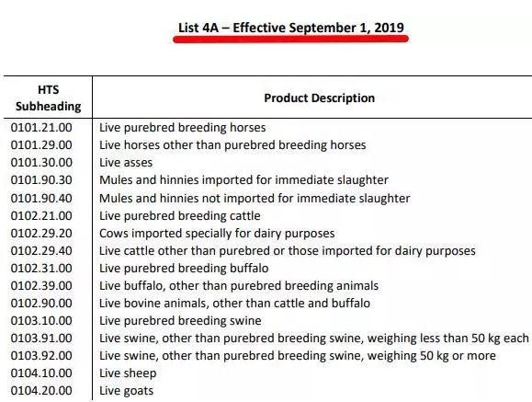Click Mules and hinnies not imported for immediate slaughter

(x=255, y=198)
